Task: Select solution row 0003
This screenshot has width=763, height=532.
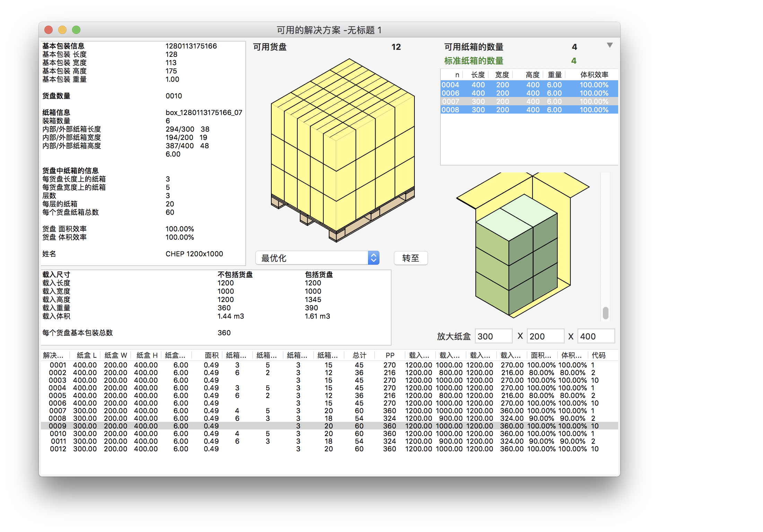Action: (329, 380)
